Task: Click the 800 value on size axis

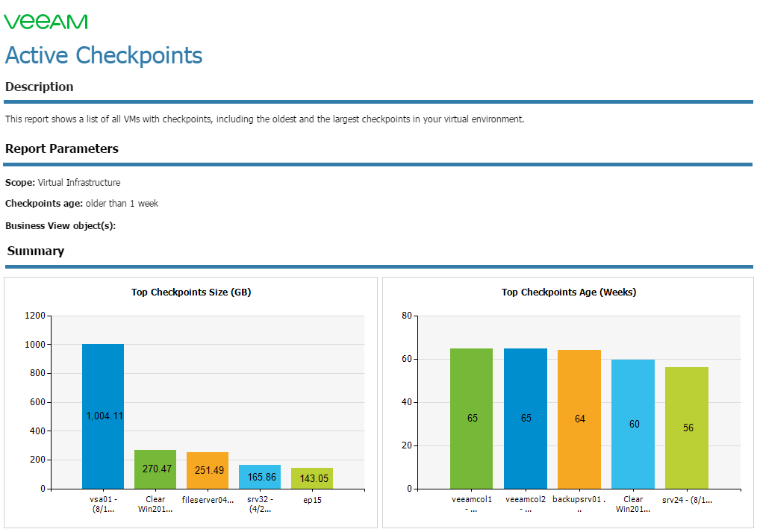Action: 37,373
